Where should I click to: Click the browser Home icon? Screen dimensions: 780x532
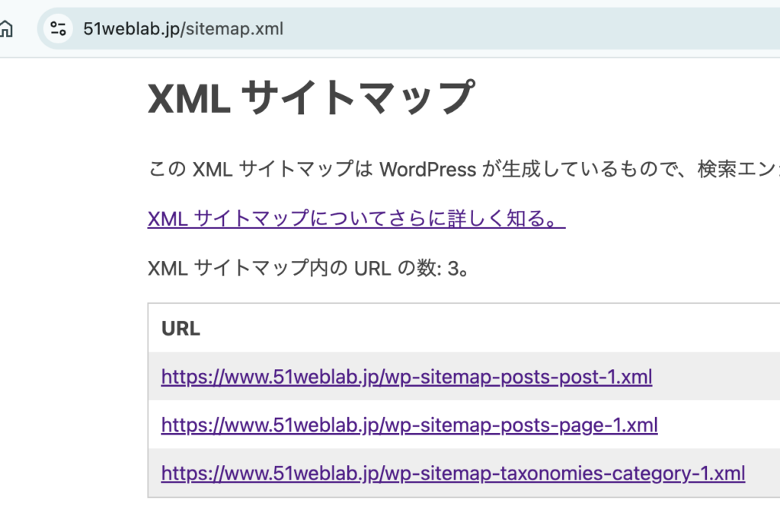pos(6,30)
